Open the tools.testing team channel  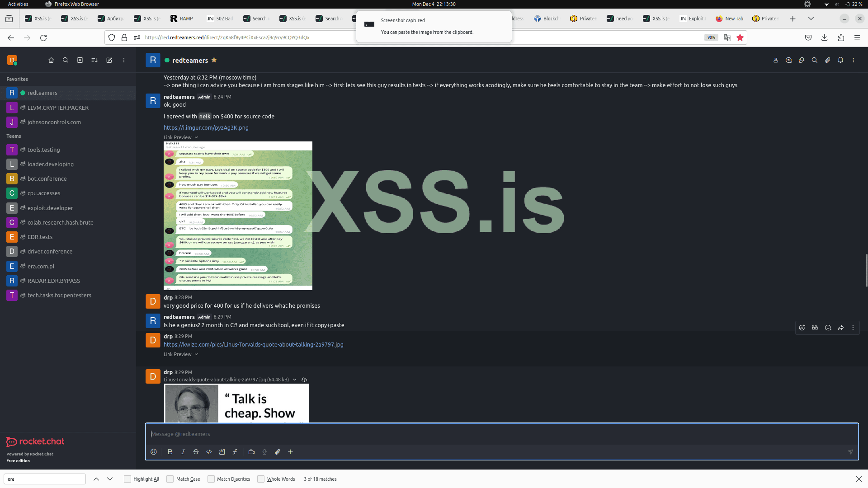click(x=43, y=150)
